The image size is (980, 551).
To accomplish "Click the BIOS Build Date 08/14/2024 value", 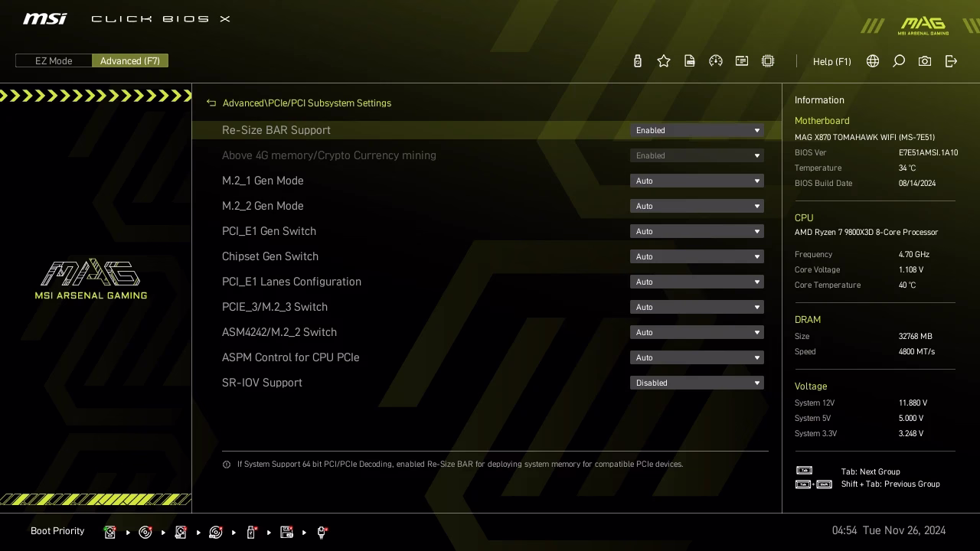I will tap(917, 184).
